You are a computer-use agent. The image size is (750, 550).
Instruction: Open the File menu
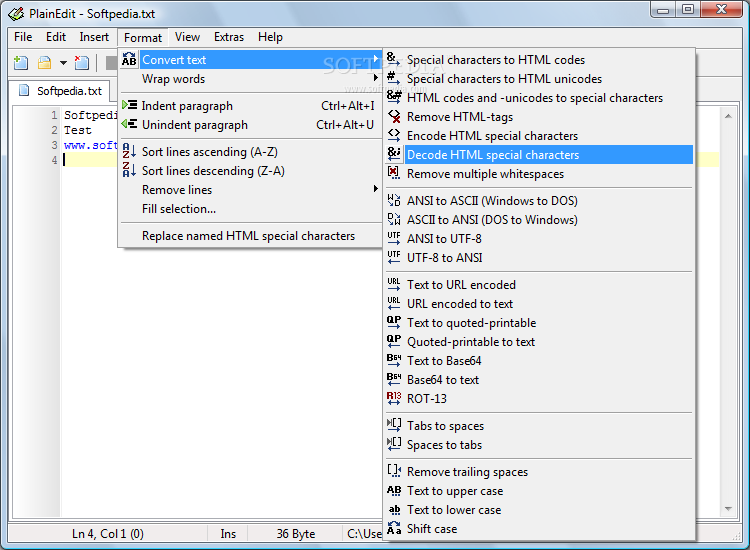coord(23,37)
